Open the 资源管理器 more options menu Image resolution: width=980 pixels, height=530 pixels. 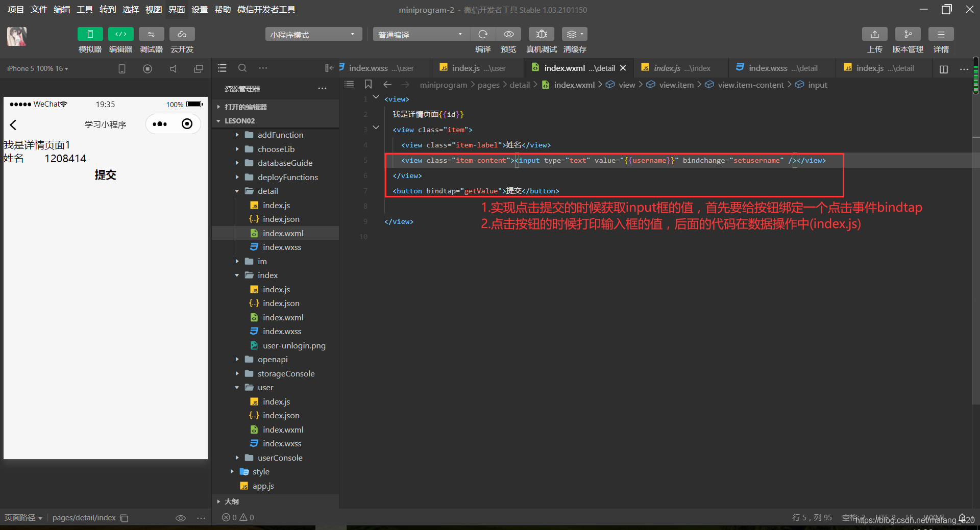pyautogui.click(x=322, y=88)
